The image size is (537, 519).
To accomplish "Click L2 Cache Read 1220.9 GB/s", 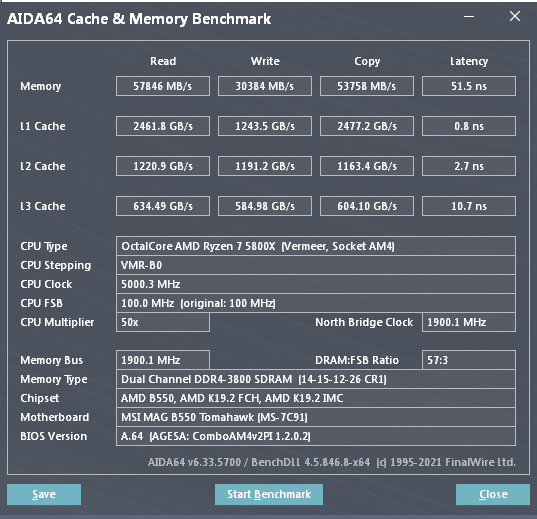I will pos(163,166).
